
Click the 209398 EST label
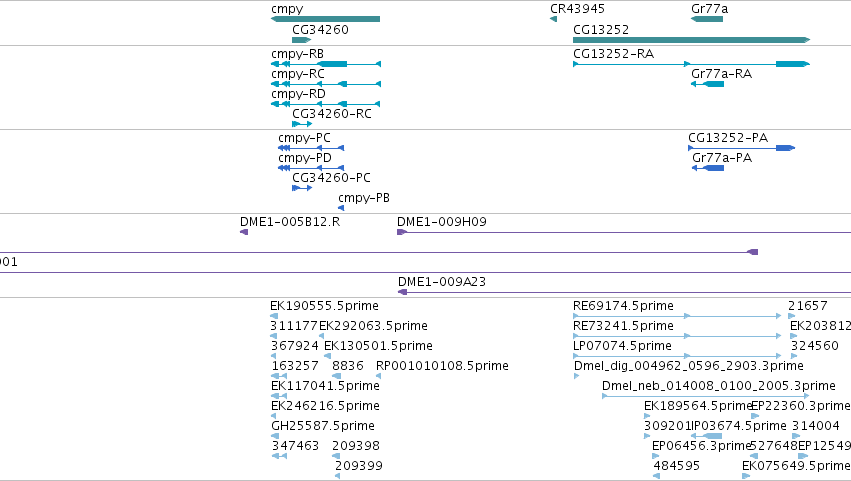pyautogui.click(x=355, y=446)
